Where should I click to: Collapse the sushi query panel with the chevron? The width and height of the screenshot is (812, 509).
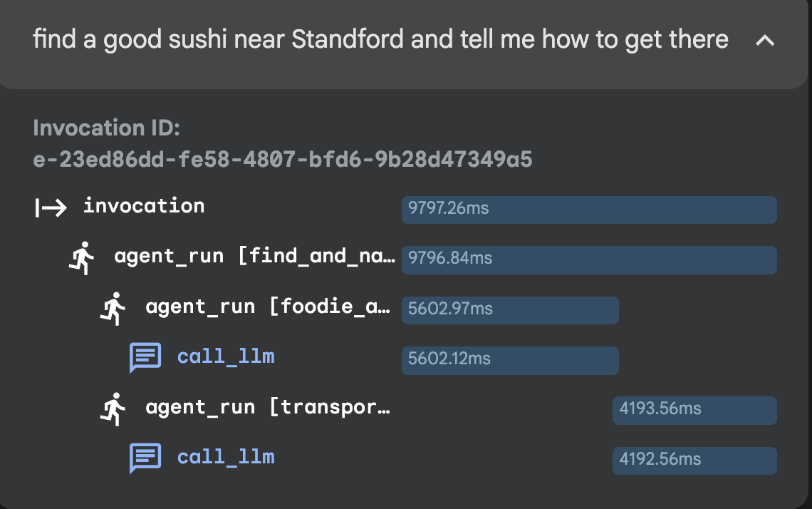(x=766, y=41)
